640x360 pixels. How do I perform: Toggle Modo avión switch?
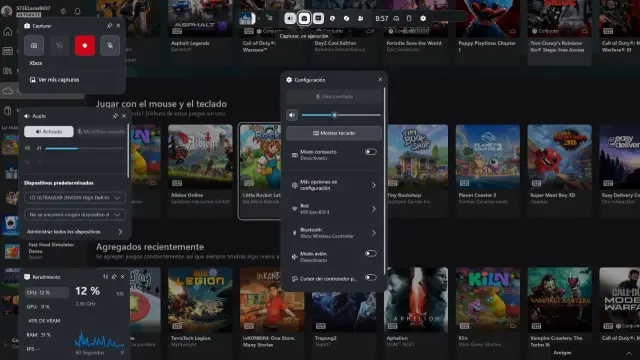pyautogui.click(x=371, y=254)
